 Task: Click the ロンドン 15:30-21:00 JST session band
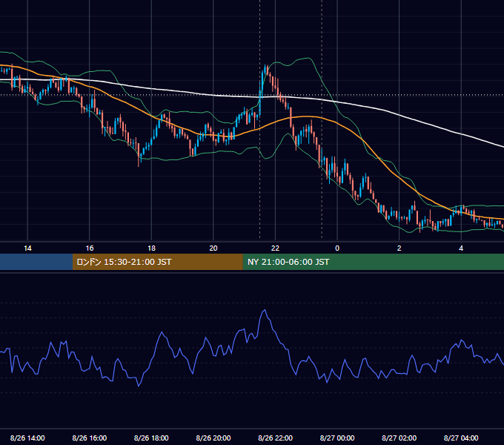click(157, 262)
